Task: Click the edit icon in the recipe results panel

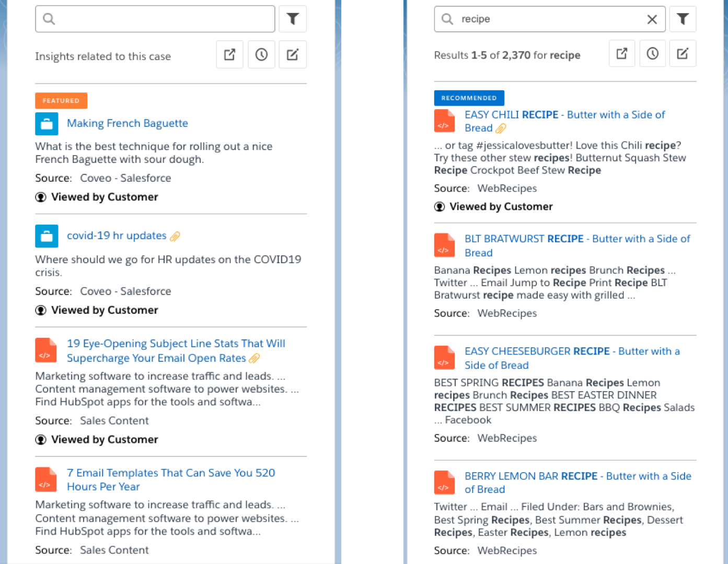Action: (683, 53)
